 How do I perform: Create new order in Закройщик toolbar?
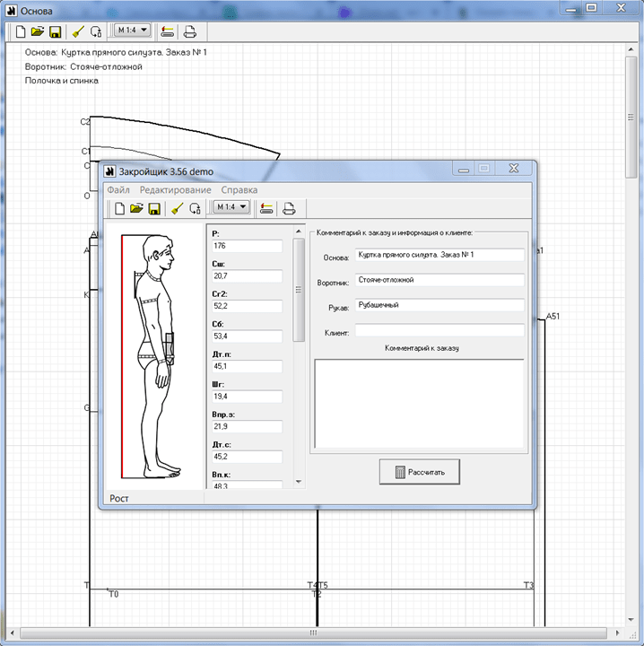(119, 208)
